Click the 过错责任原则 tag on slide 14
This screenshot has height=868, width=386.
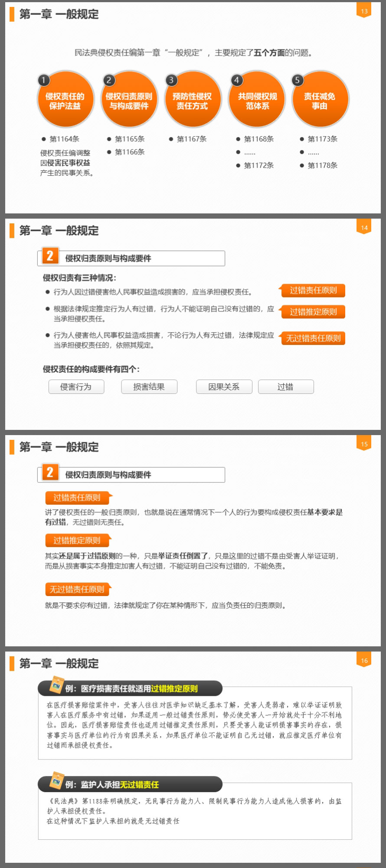(312, 291)
